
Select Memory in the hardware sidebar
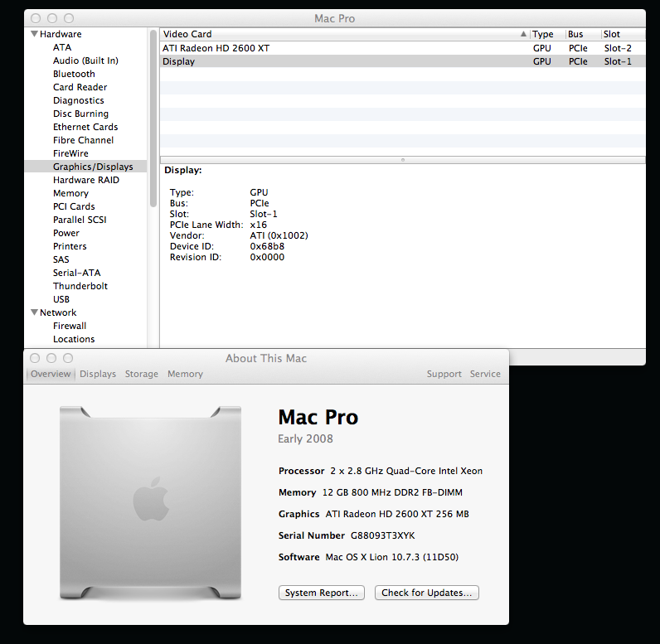click(70, 193)
